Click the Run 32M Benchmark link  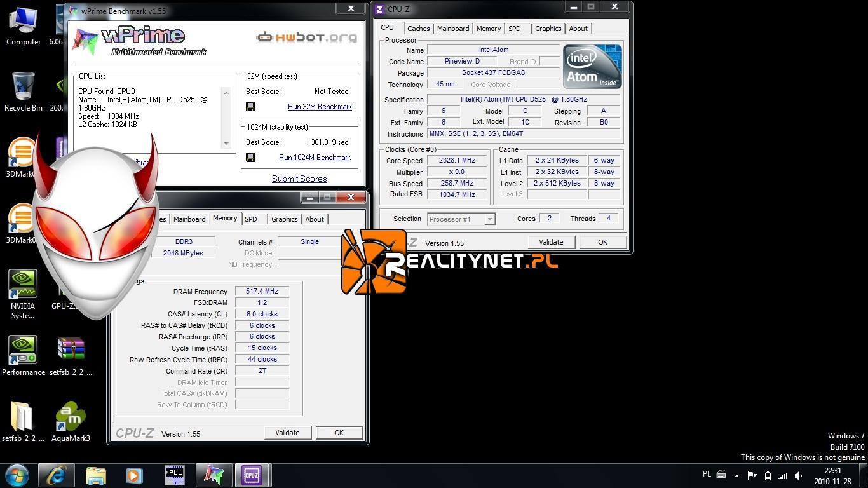pos(320,107)
